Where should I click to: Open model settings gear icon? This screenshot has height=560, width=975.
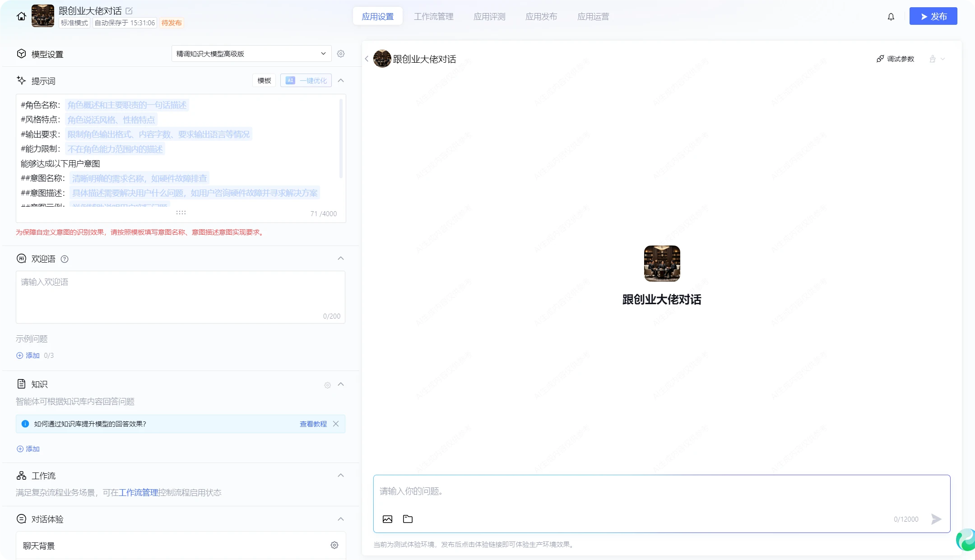coord(341,54)
